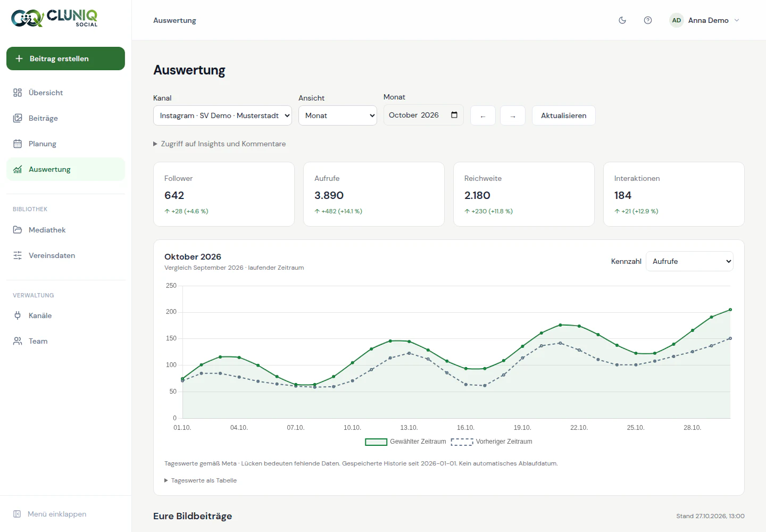Screen dimensions: 766x532
Task: Open Kanäle in the sidebar
Action: point(65,315)
